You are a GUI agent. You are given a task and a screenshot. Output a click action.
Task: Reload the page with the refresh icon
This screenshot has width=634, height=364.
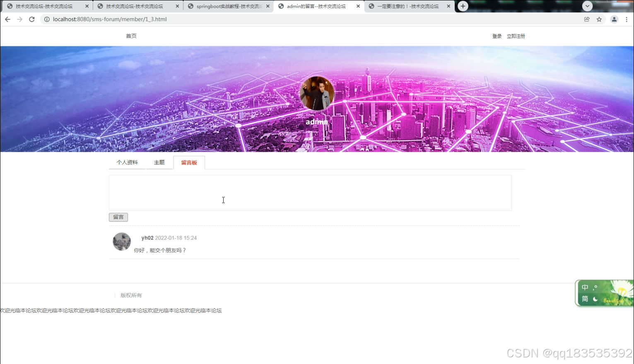(32, 19)
